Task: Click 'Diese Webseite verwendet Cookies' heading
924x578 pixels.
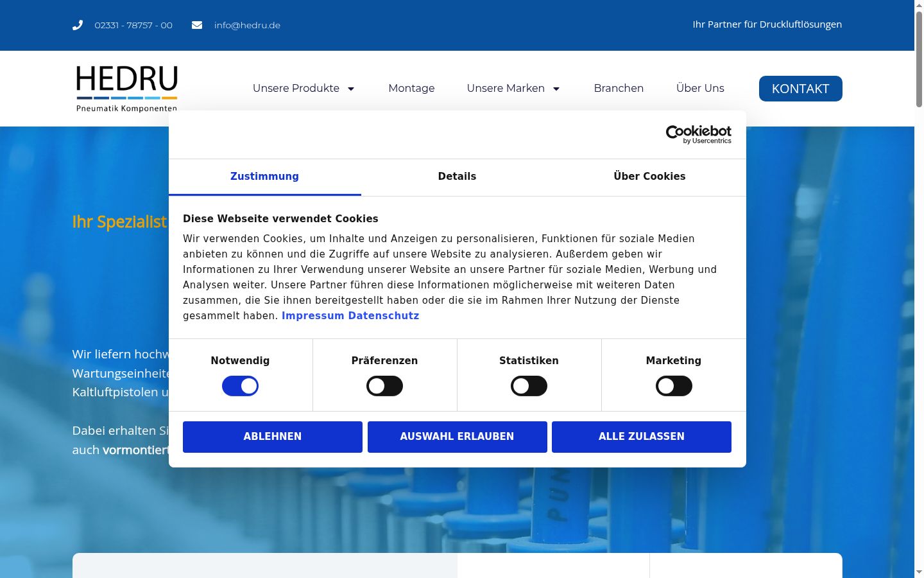Action: pyautogui.click(x=280, y=218)
